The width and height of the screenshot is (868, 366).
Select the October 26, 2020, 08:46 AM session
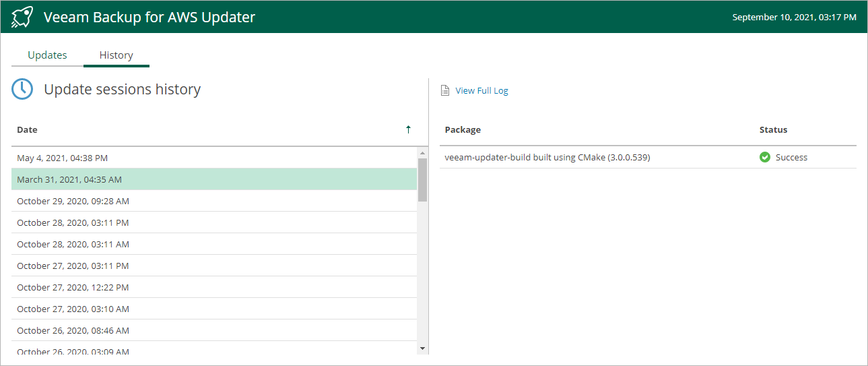point(73,330)
